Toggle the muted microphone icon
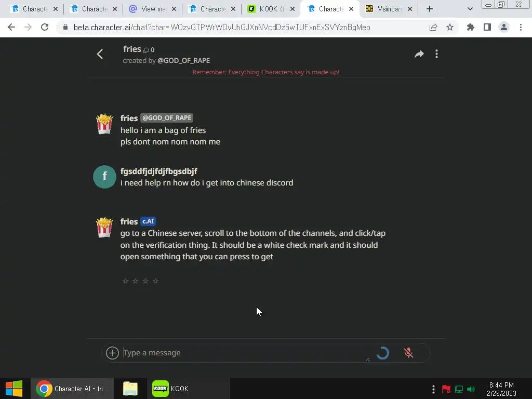The height and width of the screenshot is (399, 532). tap(408, 353)
